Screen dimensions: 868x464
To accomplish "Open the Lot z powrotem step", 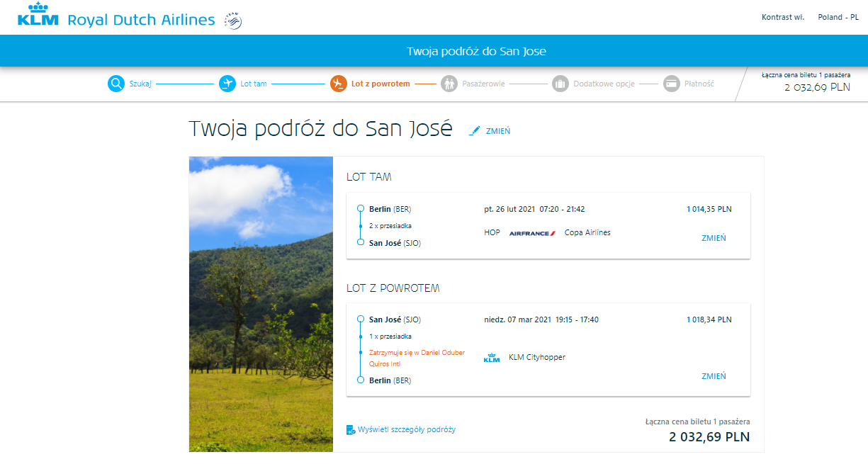I will click(381, 84).
